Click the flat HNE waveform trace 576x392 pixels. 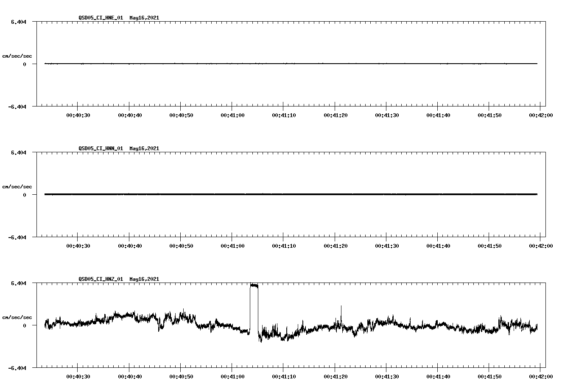254,64
